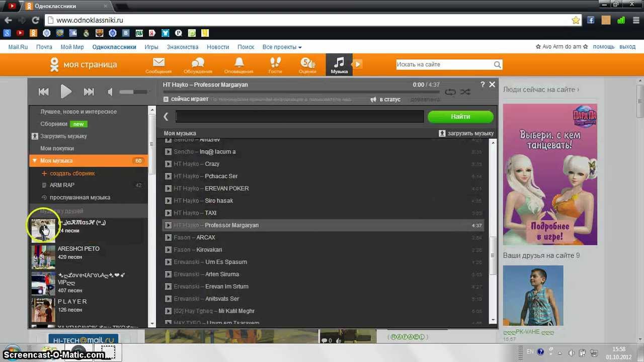
Task: Open Оценки icon
Action: point(307,65)
